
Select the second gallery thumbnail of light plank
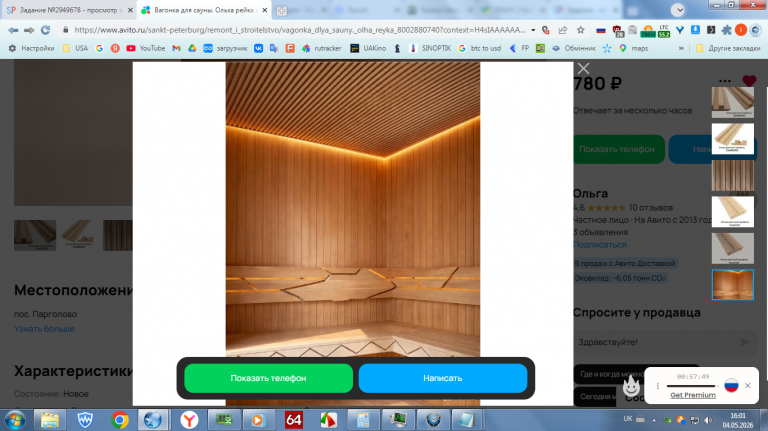point(733,139)
